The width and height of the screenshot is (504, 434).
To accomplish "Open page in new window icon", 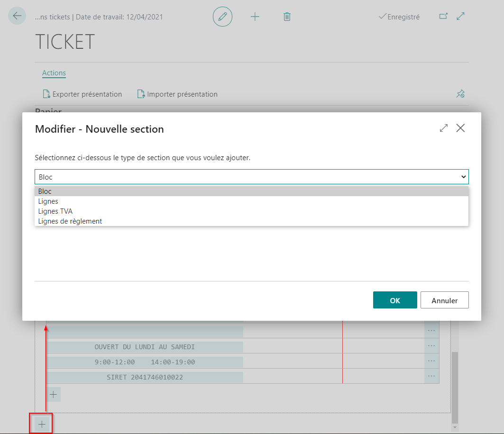I will [443, 16].
